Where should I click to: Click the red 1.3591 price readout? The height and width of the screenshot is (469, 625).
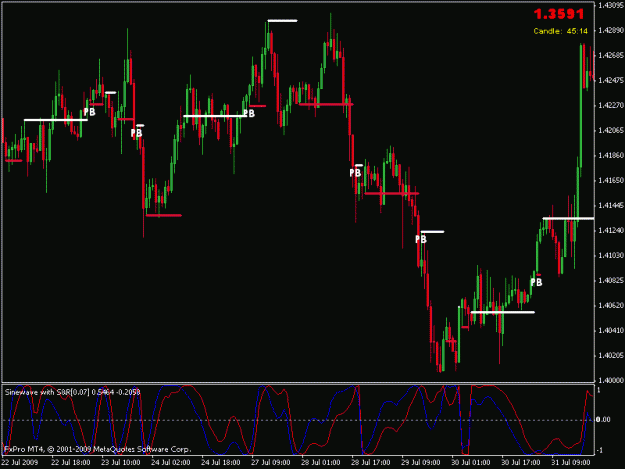[x=559, y=14]
